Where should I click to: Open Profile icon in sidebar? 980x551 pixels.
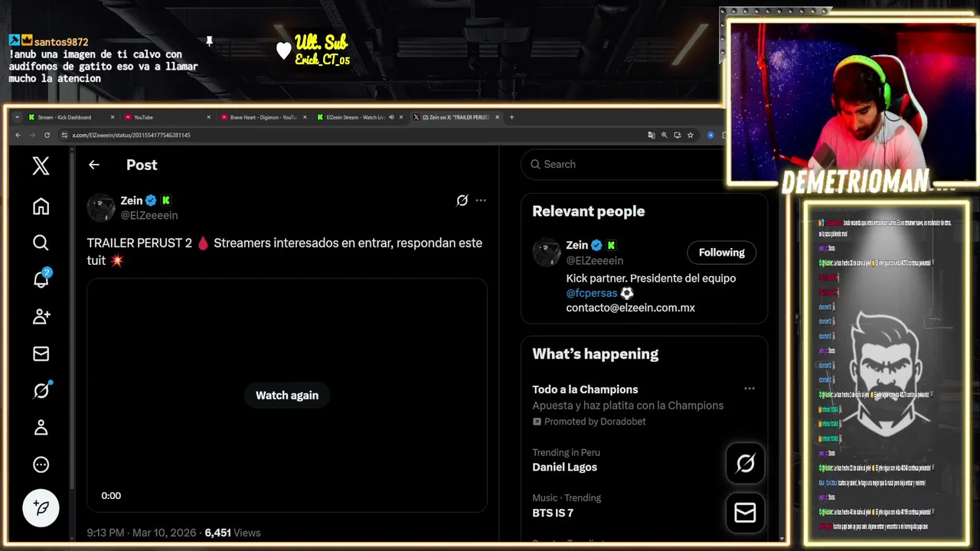click(41, 428)
